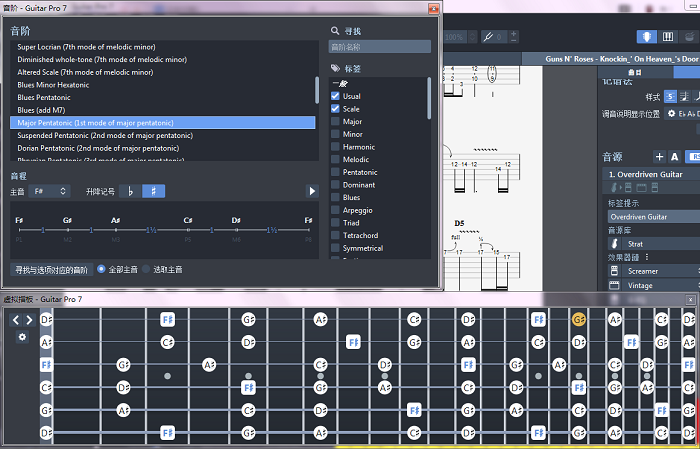Enable the Pentatonic tag checkbox
This screenshot has width=700, height=449.
click(x=336, y=172)
